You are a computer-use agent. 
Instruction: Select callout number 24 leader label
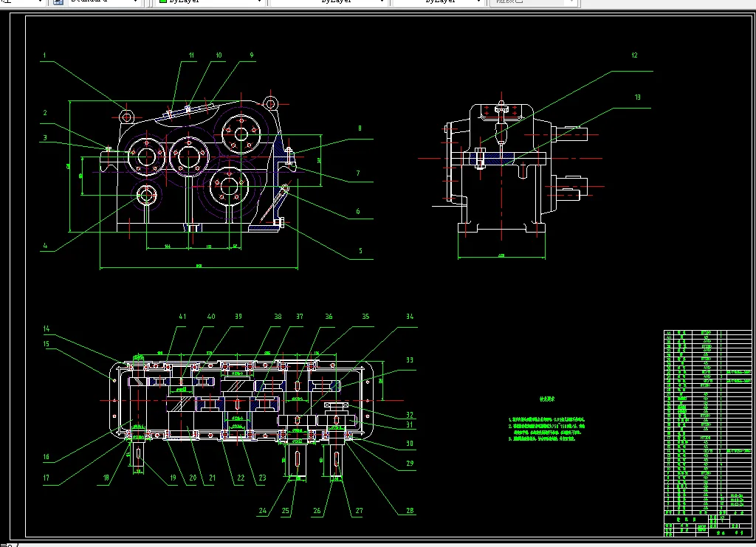pyautogui.click(x=263, y=511)
